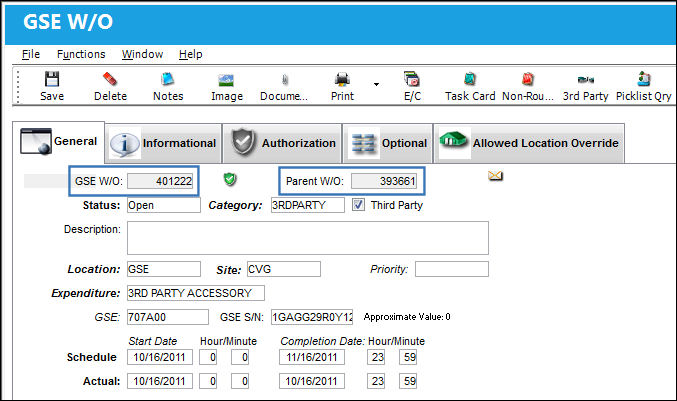Click the Location field GSE
Viewport: 677px width, 401px height.
click(164, 269)
